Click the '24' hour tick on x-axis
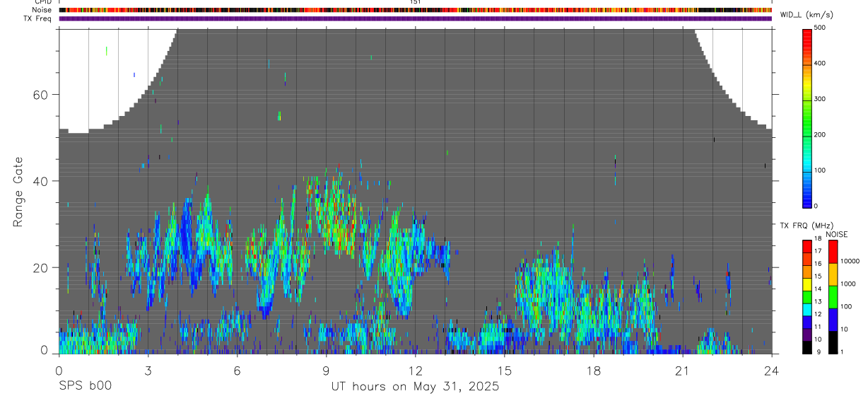Screen dimensions: 868x401 (x=772, y=370)
